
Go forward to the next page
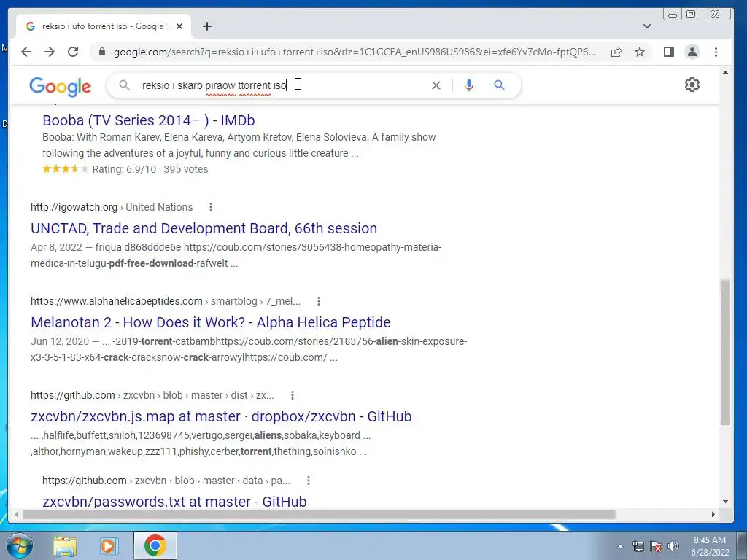coord(50,52)
